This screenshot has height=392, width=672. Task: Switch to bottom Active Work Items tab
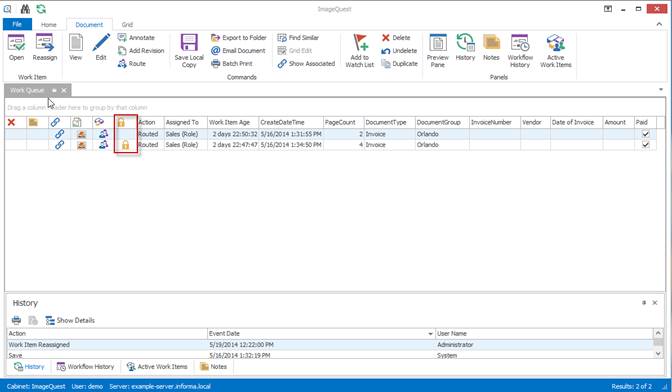coord(157,367)
